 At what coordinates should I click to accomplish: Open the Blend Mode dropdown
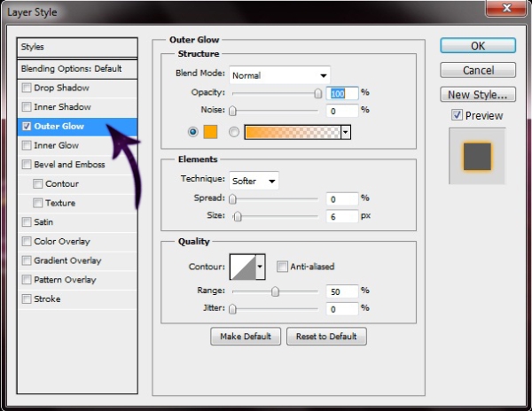279,75
